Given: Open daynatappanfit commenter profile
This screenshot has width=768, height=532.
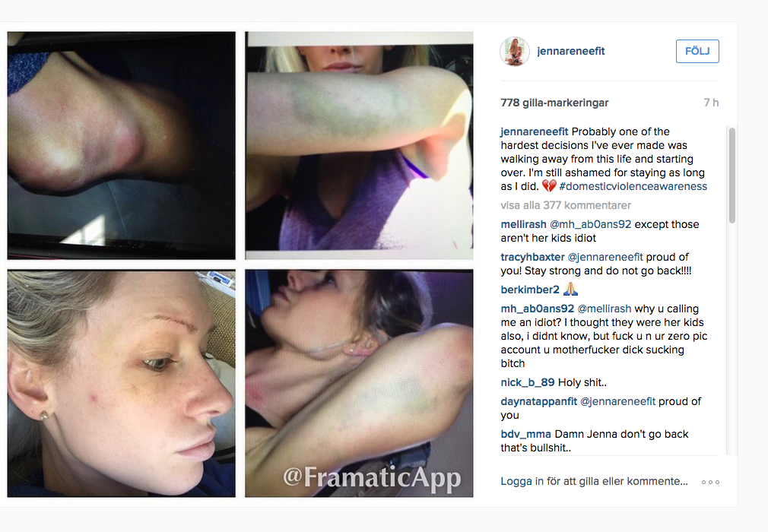Looking at the screenshot, I should [x=538, y=401].
